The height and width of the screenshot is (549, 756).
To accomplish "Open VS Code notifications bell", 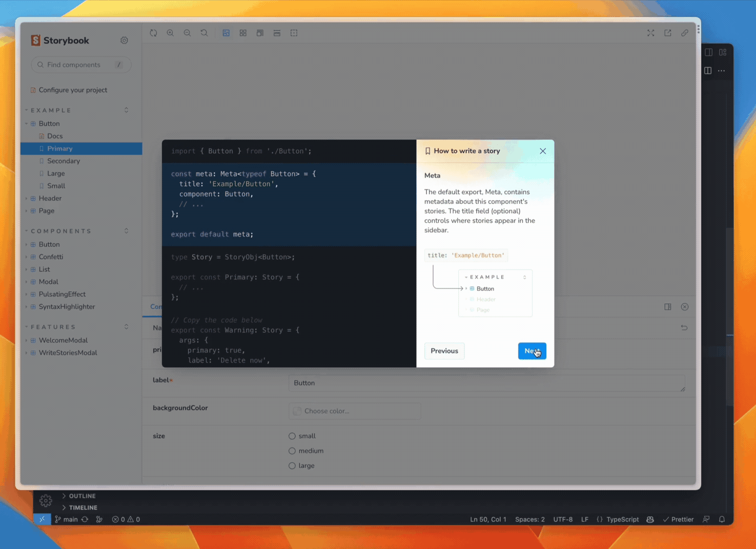I will 722,519.
